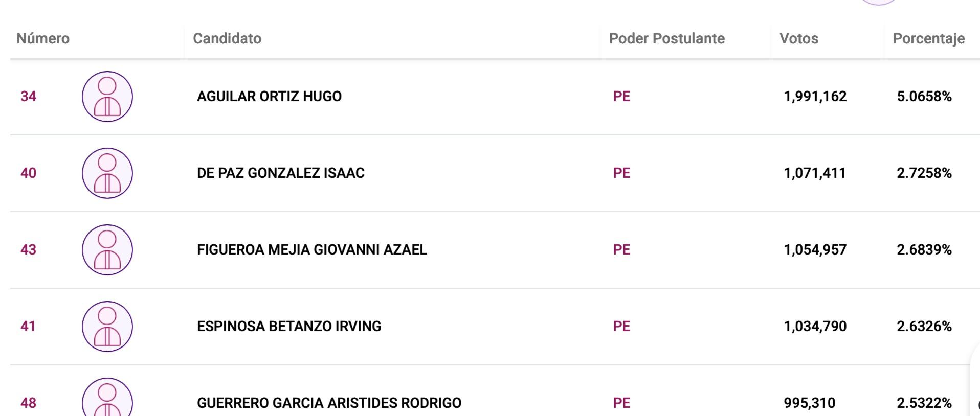980x416 pixels.
Task: Click percentage value 2.6326%
Action: click(924, 327)
